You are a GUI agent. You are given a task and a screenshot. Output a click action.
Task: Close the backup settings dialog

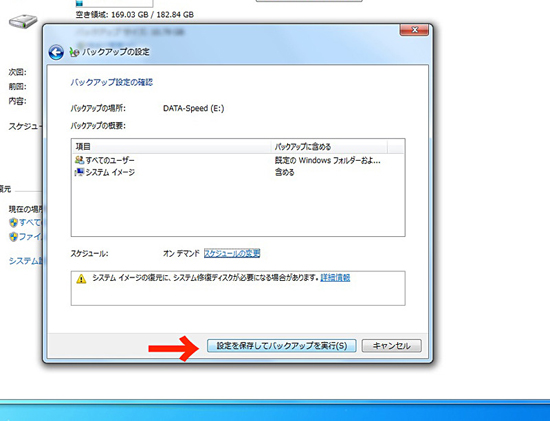point(414,30)
